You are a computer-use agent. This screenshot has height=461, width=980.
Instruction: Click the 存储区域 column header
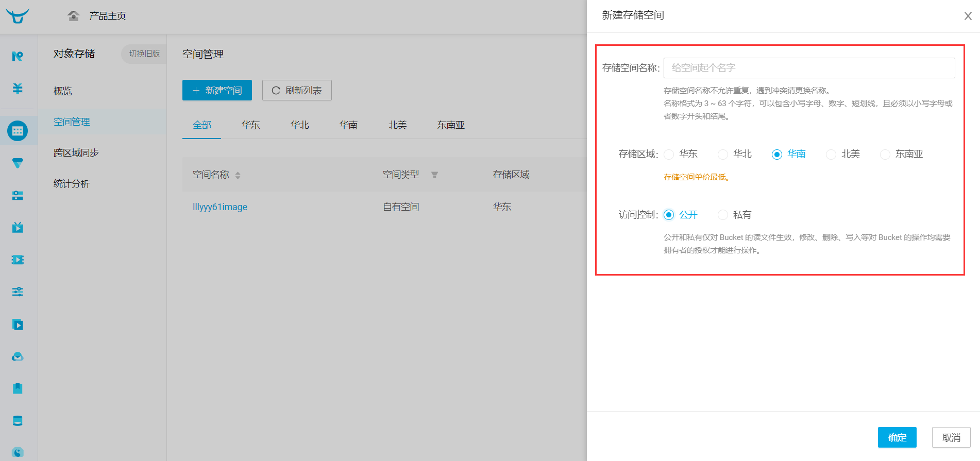tap(511, 175)
